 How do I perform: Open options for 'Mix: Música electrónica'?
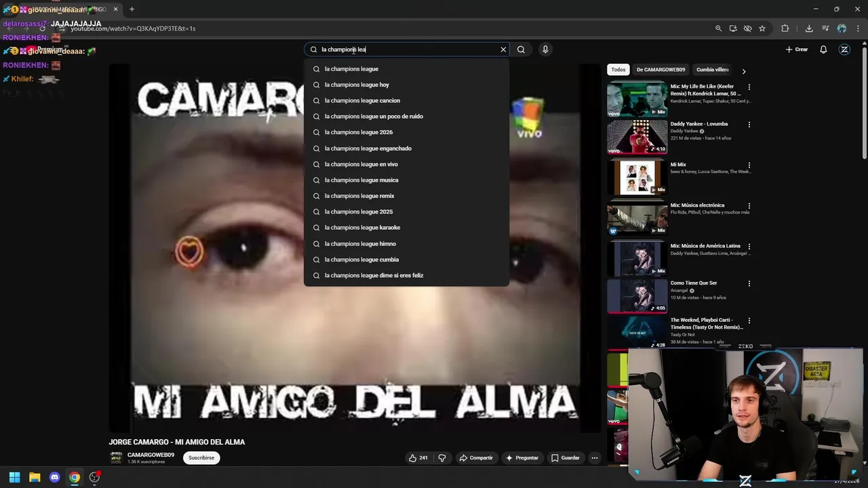pos(749,206)
